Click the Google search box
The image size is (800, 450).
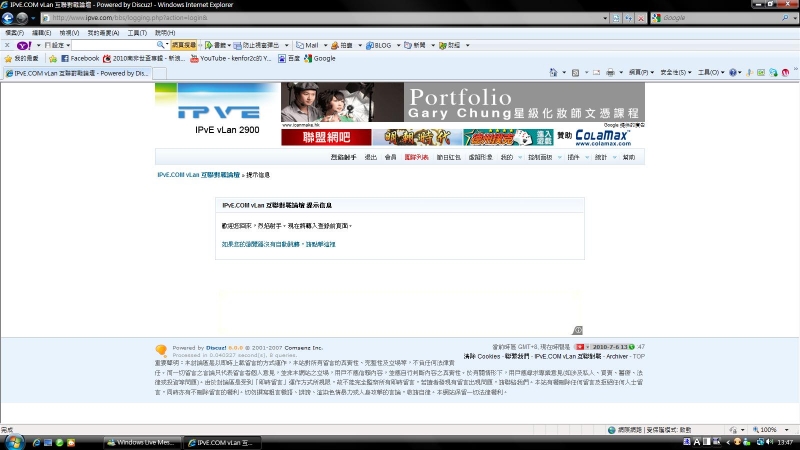(719, 18)
